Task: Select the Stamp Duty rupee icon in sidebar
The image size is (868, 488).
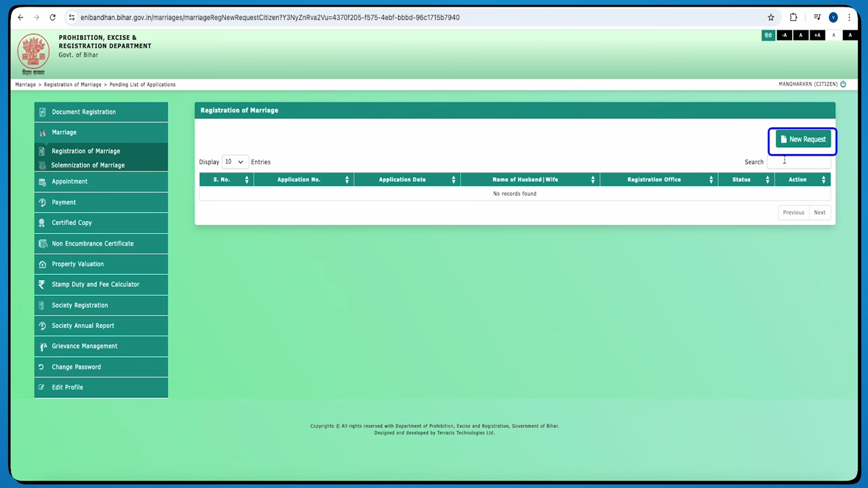Action: coord(43,284)
